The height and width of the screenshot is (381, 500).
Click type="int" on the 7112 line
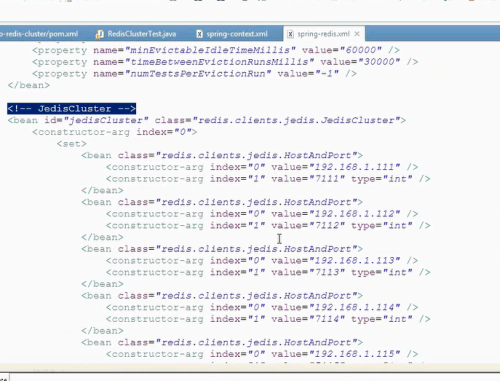pyautogui.click(x=382, y=226)
